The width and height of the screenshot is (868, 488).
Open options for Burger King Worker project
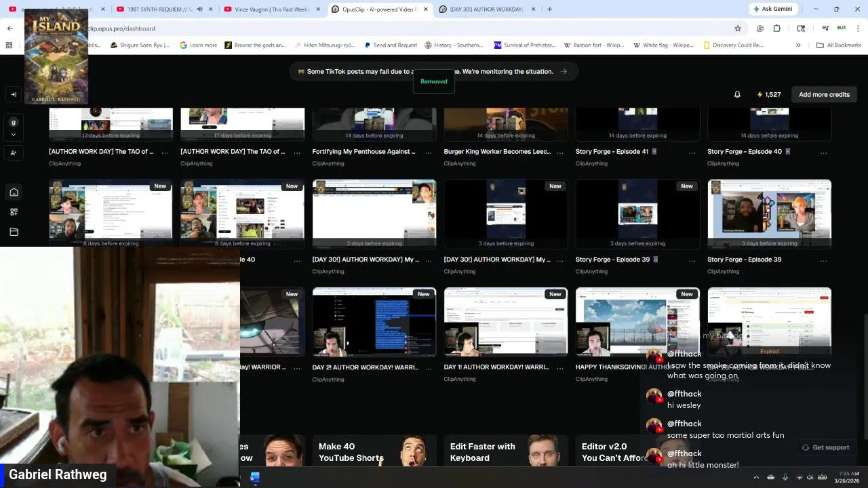(559, 152)
